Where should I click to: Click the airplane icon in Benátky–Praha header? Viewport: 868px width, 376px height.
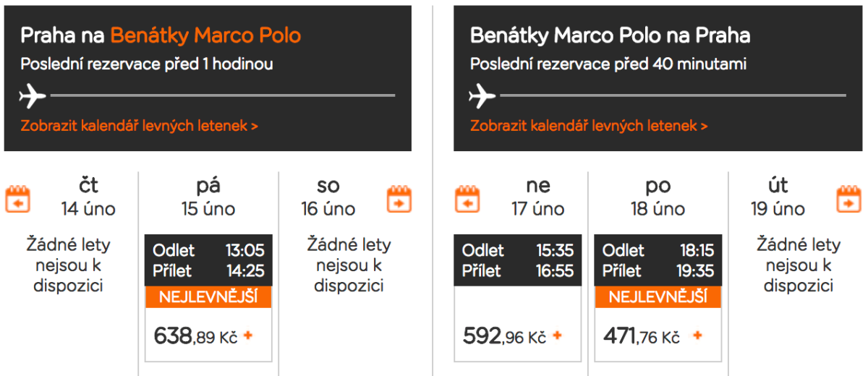[x=482, y=95]
